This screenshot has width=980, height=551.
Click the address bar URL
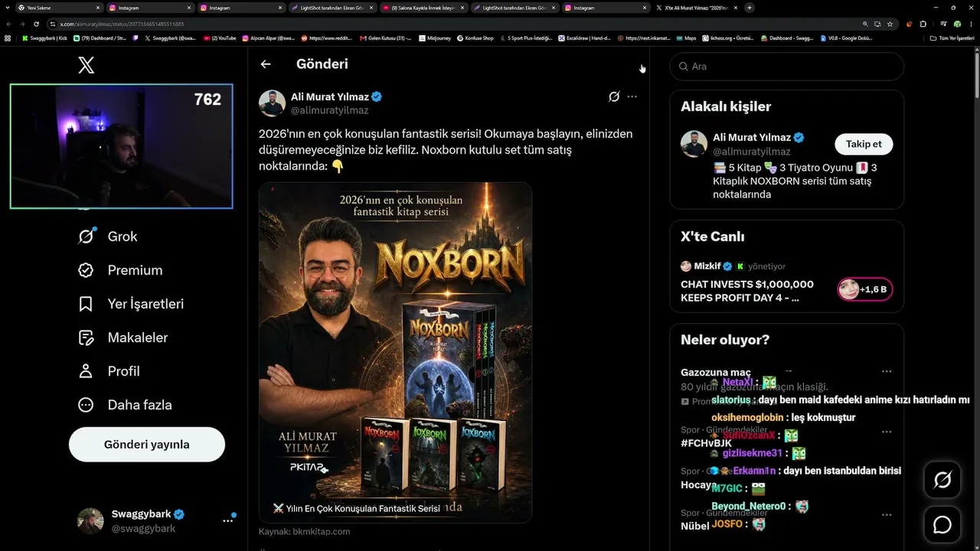tap(122, 24)
